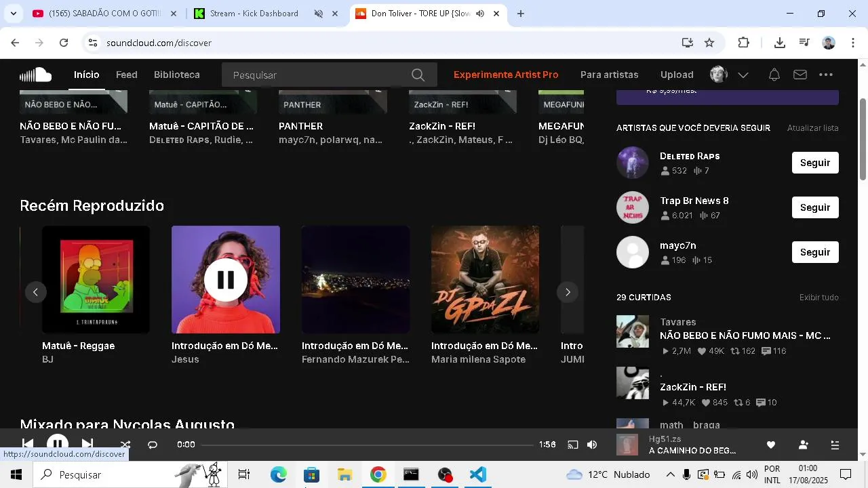
Task: Follow Deleted Raps
Action: 815,163
